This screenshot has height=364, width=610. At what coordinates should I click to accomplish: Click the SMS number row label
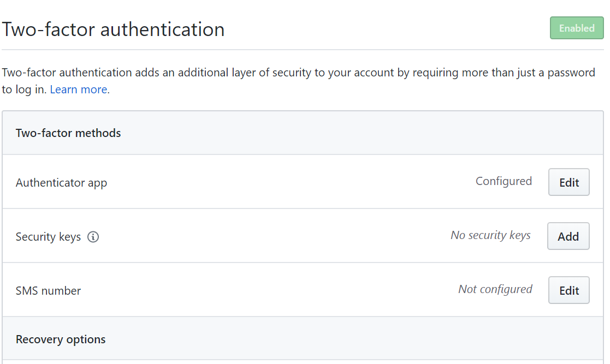click(x=48, y=290)
